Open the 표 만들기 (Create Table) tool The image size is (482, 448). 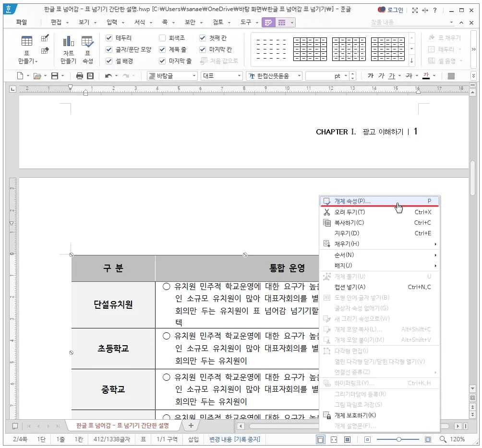click(27, 47)
